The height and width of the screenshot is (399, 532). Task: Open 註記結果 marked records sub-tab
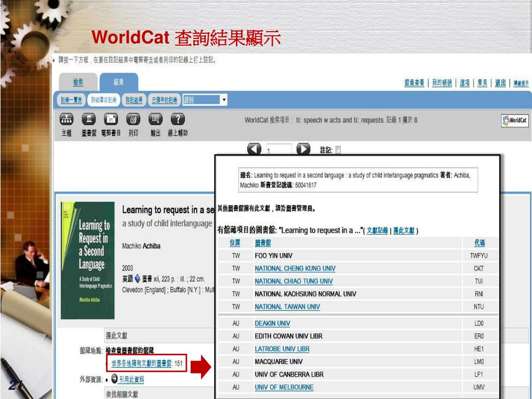[x=134, y=100]
